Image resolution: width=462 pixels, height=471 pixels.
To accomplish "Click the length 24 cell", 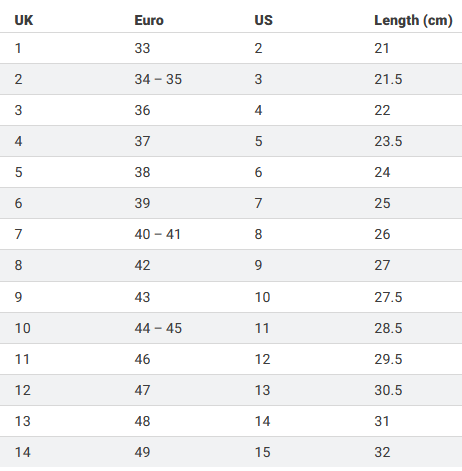I will click(382, 172).
